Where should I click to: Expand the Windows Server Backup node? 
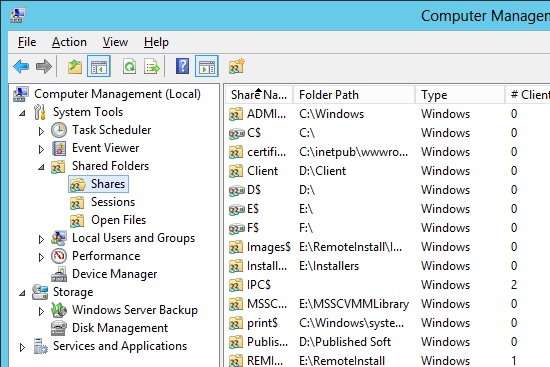tap(41, 311)
